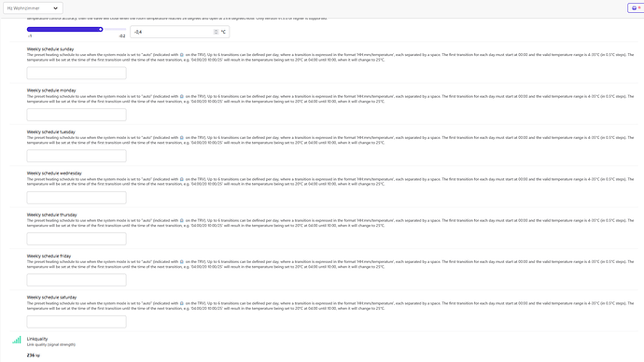This screenshot has height=362, width=644.
Task: Click the spinner arrows in the -0,4 field
Action: 216,32
